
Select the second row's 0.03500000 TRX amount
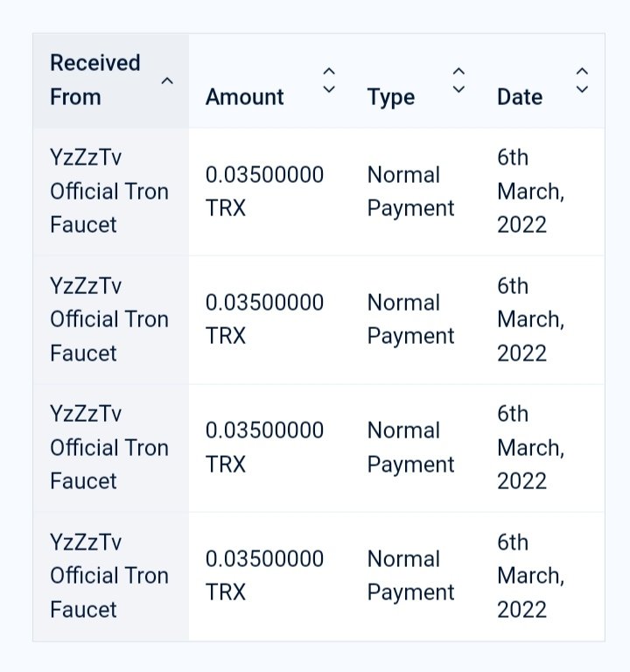coord(264,319)
